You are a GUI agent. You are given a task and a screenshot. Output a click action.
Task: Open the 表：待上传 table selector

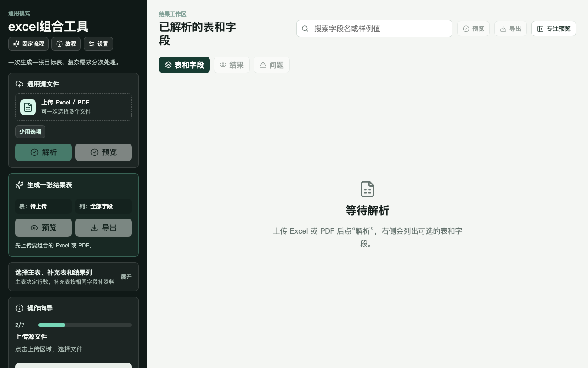[x=43, y=206]
